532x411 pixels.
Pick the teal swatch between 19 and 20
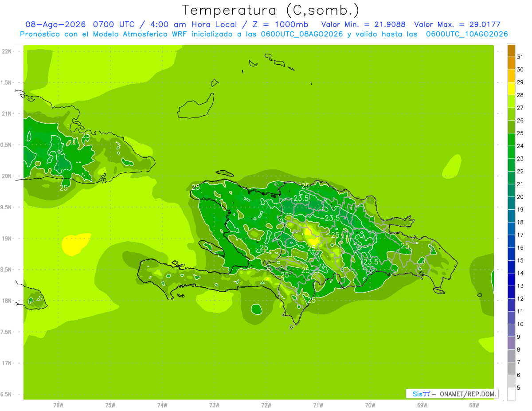[x=511, y=203]
